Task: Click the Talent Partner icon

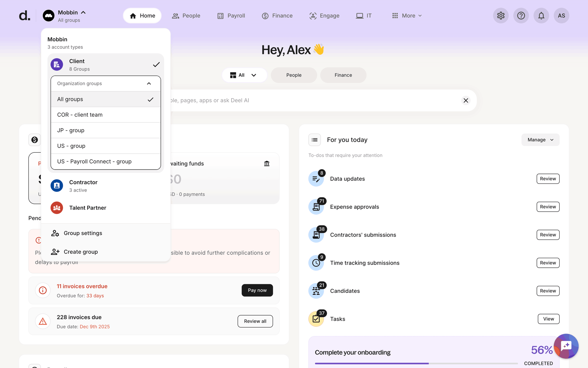Action: point(57,208)
